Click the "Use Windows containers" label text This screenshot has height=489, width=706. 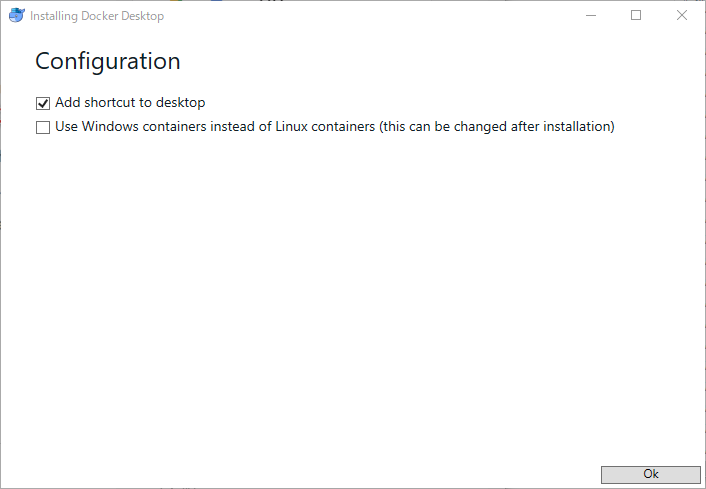pos(140,127)
